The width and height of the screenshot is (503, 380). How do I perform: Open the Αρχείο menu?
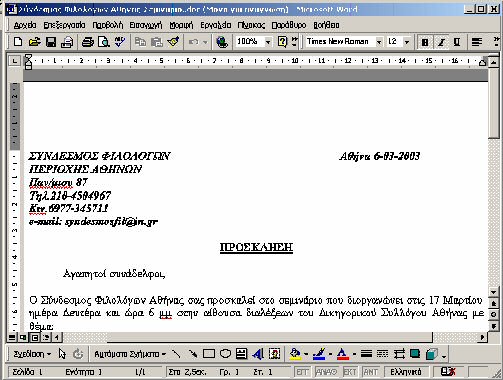[25, 25]
